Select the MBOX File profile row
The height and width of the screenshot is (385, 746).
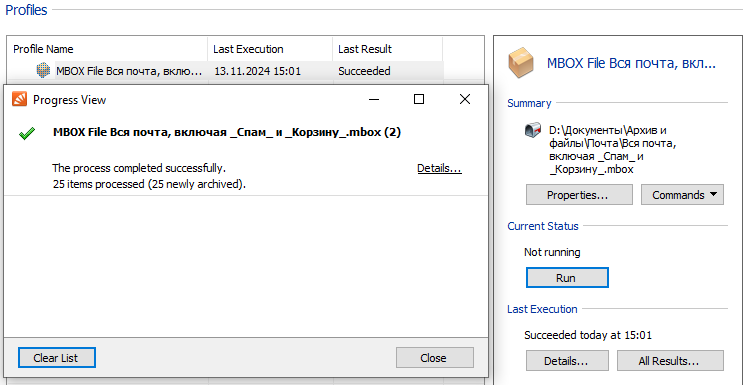(x=225, y=71)
